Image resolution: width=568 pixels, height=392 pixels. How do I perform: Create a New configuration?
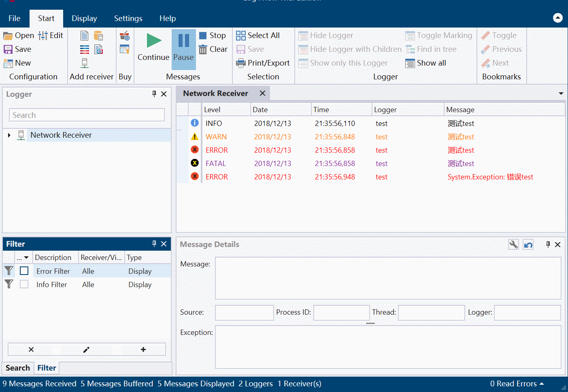coord(17,63)
